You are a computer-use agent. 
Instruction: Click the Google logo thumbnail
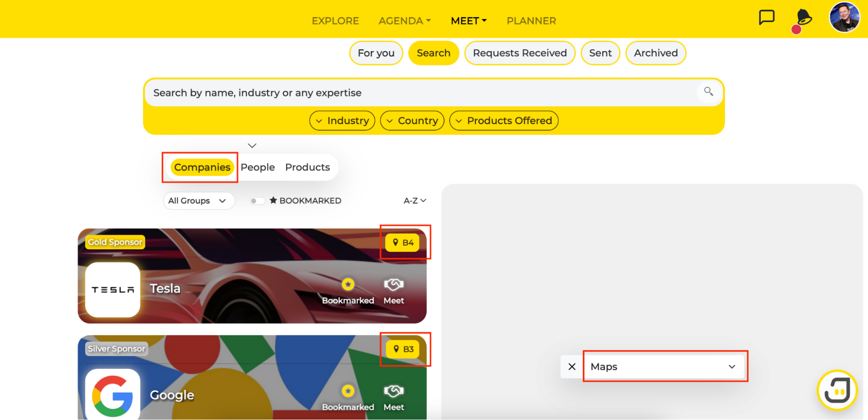[113, 394]
